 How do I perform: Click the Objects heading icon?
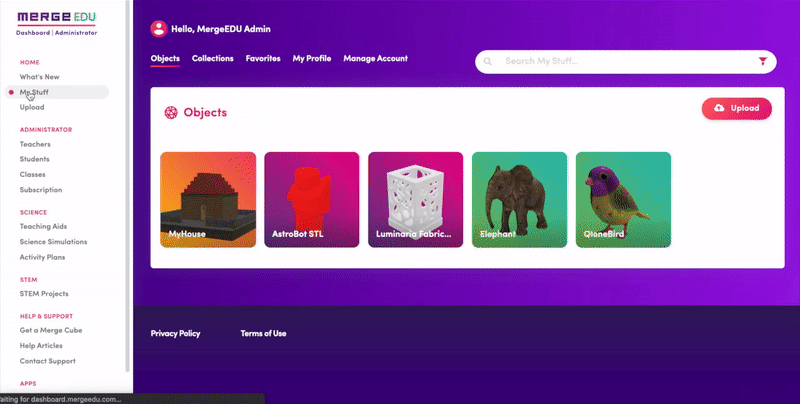(x=171, y=112)
